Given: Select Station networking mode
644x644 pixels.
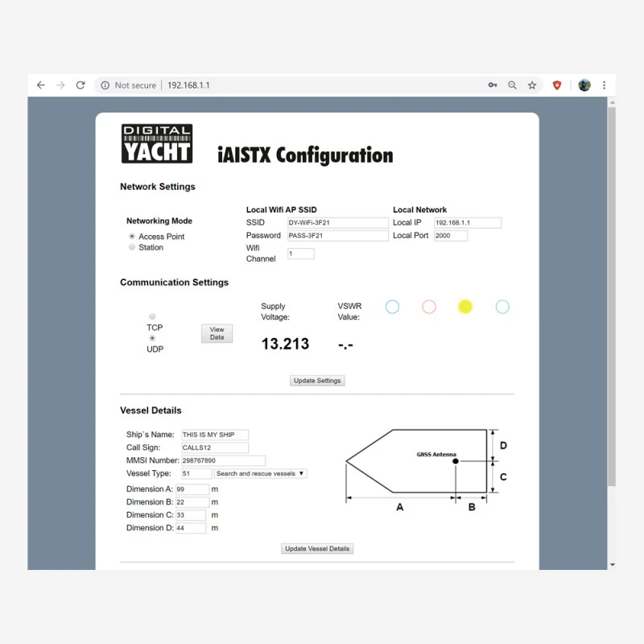Looking at the screenshot, I should (132, 247).
